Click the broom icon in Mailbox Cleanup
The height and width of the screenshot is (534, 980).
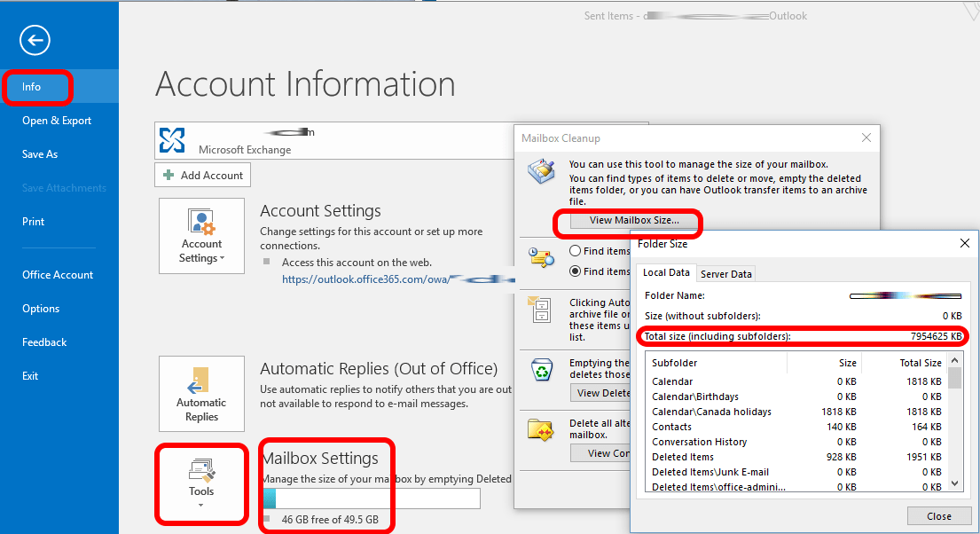coord(540,170)
